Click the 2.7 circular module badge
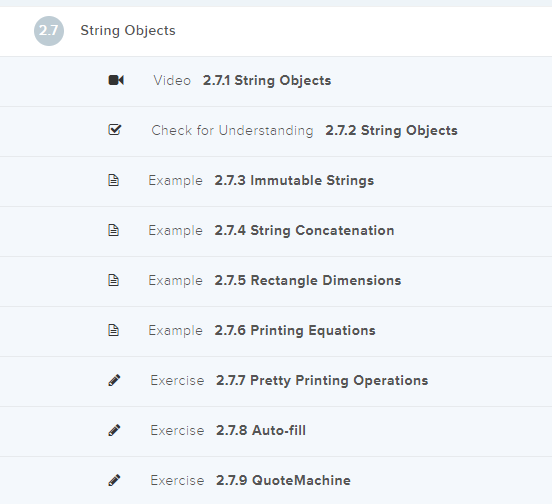Image resolution: width=552 pixels, height=504 pixels. point(49,31)
